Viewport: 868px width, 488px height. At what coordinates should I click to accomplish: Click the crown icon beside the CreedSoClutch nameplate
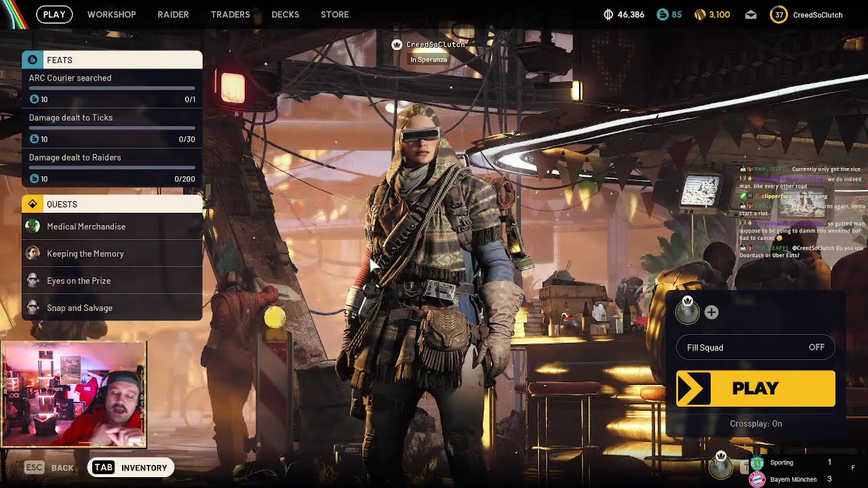pos(397,45)
